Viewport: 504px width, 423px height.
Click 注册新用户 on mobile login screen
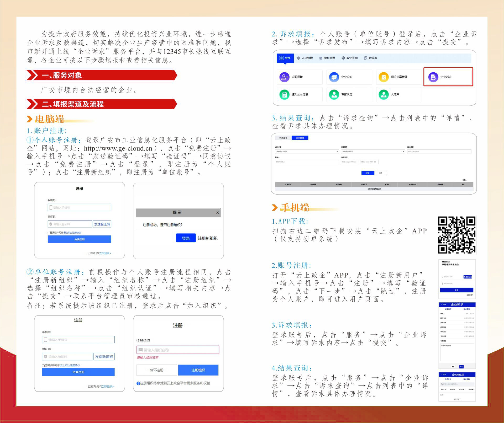click(470, 295)
